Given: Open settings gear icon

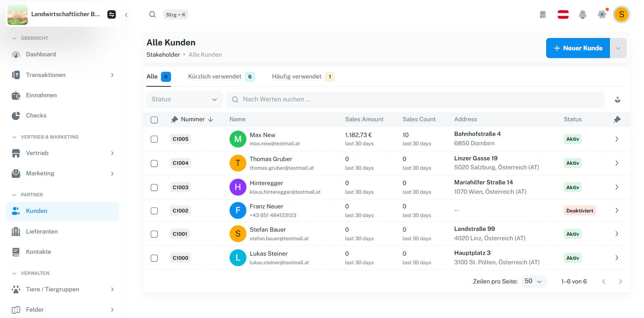Looking at the screenshot, I should (x=602, y=15).
